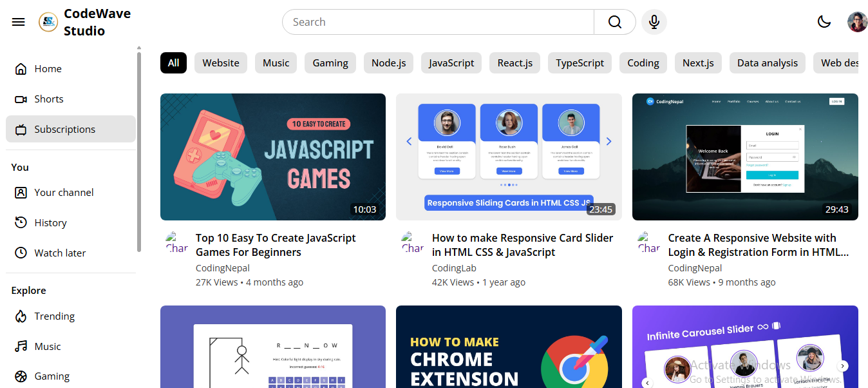Click the '42K Views • 1 year ago' text
This screenshot has width=868, height=388.
(x=478, y=282)
